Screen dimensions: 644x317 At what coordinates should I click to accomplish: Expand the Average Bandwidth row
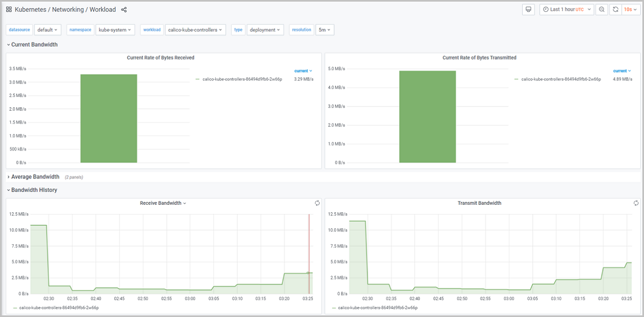(x=35, y=177)
